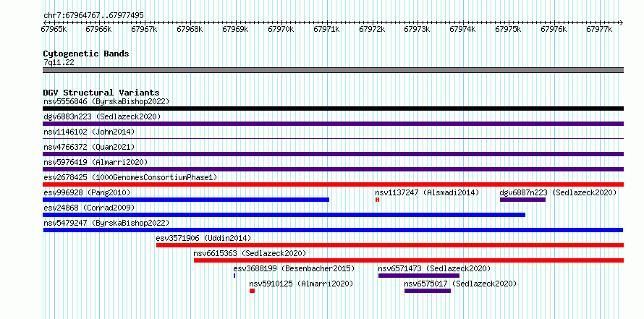Screen dimensions: 644x319
Task: Click the 67975k ruler tick
Action: [509, 29]
